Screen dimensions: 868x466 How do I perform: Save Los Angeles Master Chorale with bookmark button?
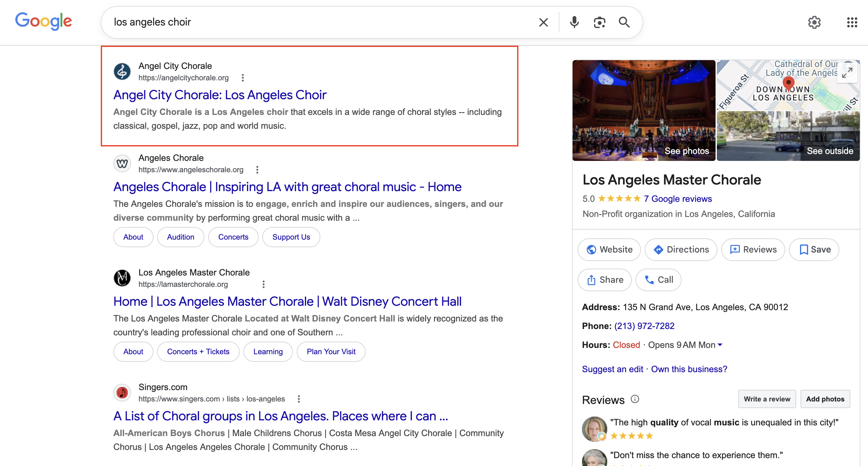[814, 249]
